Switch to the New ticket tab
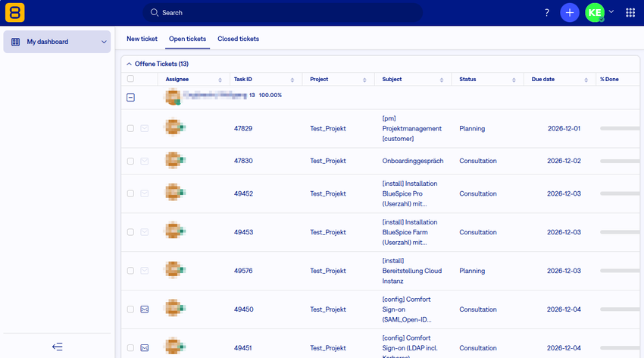 pyautogui.click(x=142, y=39)
